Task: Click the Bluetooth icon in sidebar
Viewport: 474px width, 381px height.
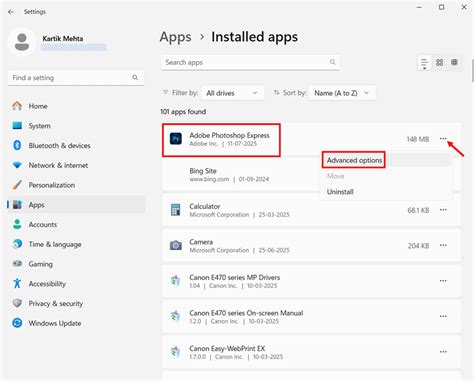Action: click(17, 145)
